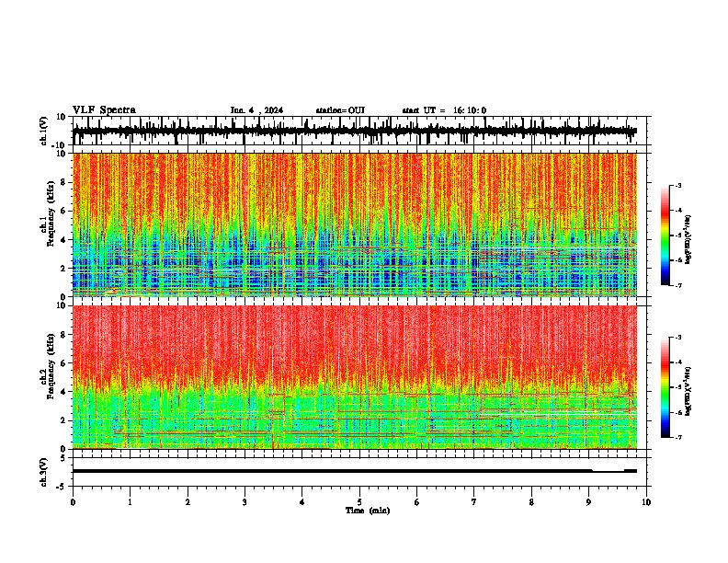Click the "ch.2 Frequency (kHz)" axis label
The image size is (728, 563).
coord(48,366)
